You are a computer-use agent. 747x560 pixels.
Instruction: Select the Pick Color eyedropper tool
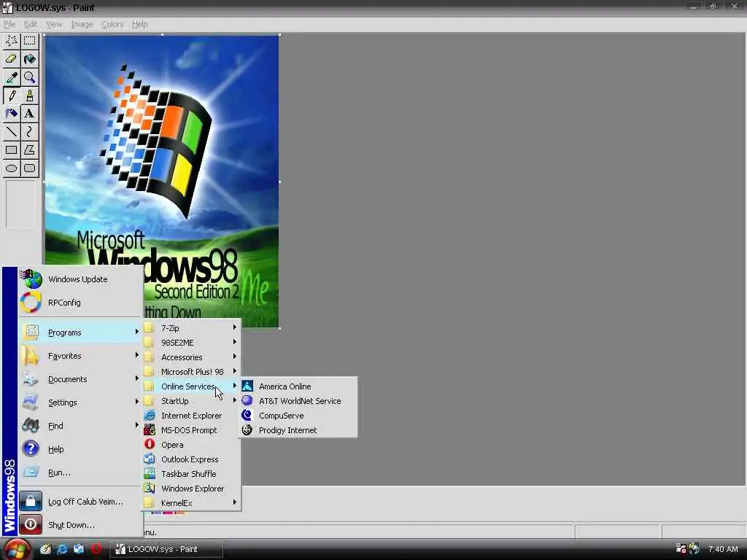pyautogui.click(x=12, y=77)
